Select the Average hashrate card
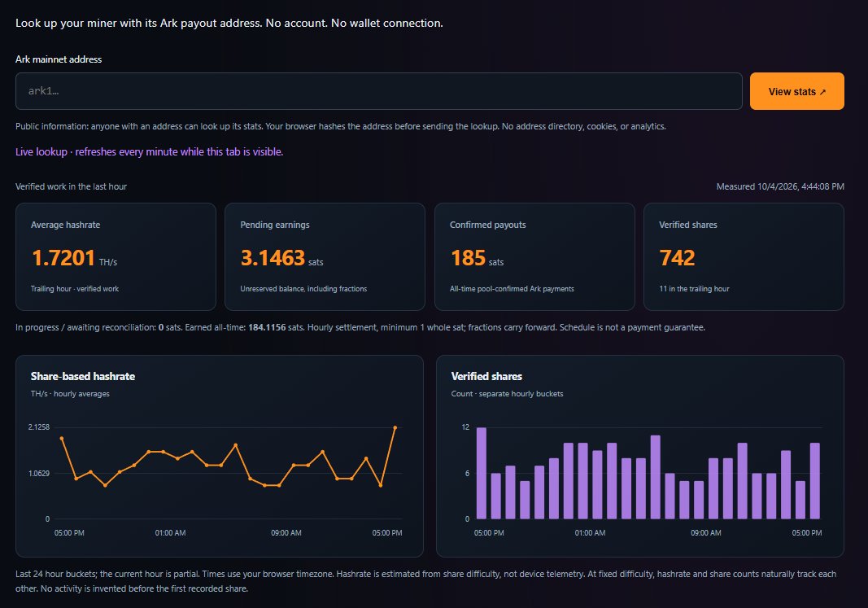The height and width of the screenshot is (608, 868). click(116, 256)
